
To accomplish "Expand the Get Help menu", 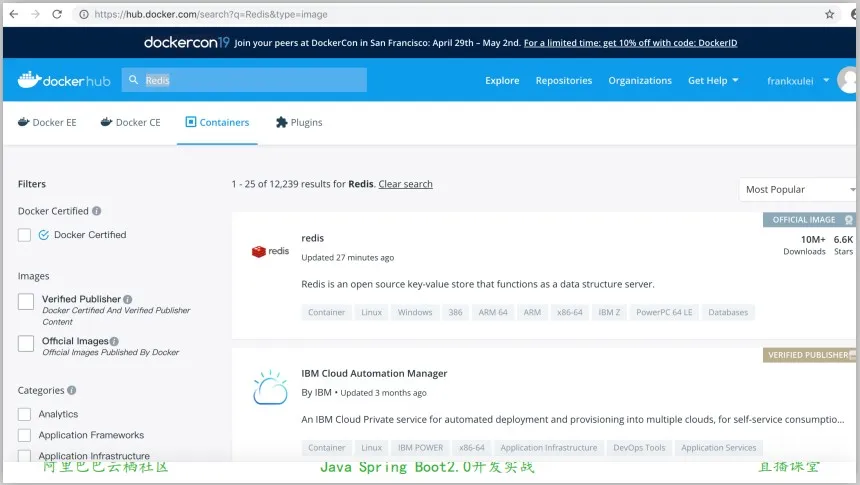I will [713, 80].
